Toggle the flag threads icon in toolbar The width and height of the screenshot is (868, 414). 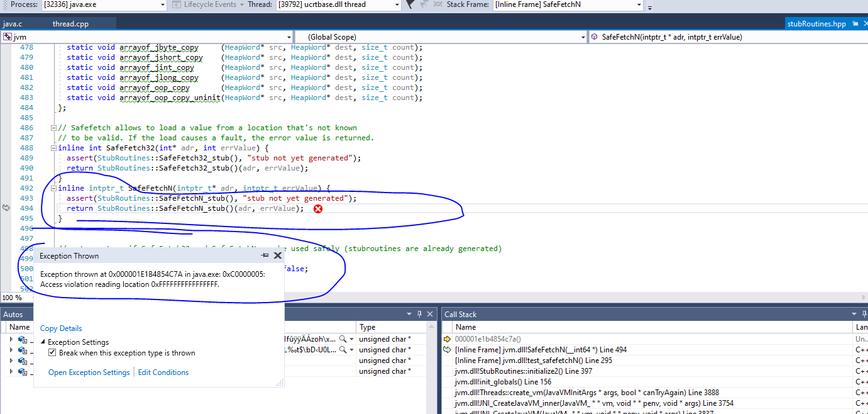point(410,4)
